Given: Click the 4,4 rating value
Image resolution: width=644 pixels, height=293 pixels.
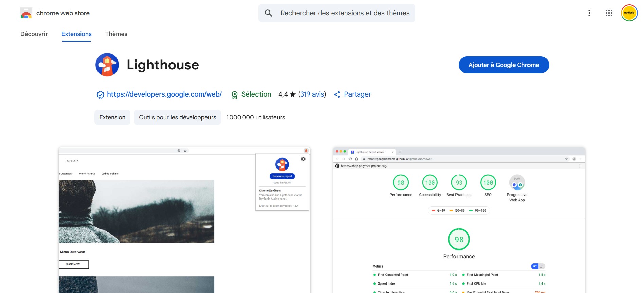Looking at the screenshot, I should [283, 94].
